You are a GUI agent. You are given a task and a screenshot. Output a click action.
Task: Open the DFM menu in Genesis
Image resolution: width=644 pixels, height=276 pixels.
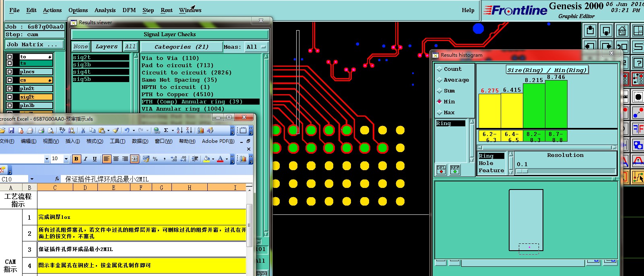point(129,10)
